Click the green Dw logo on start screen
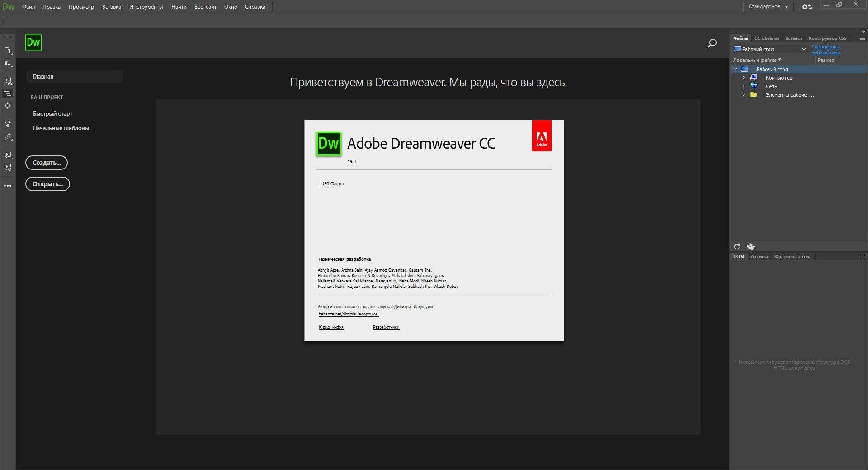Screen dimensions: 868x470 [33, 42]
